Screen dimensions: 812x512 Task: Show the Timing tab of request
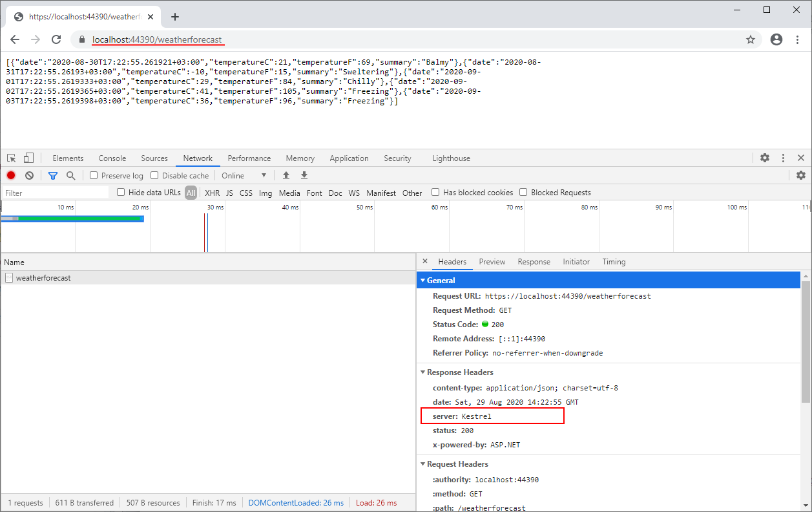tap(614, 261)
